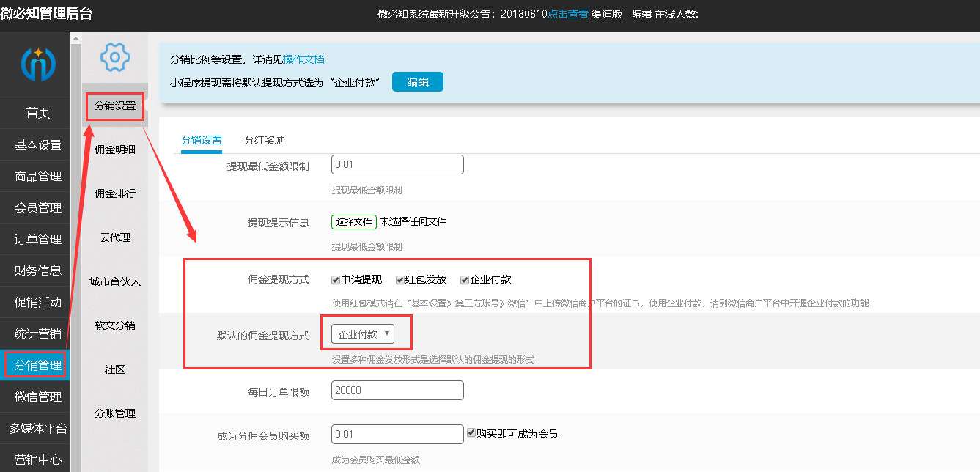Click the 选择文件 file button
Viewport: 980px width, 472px height.
354,222
